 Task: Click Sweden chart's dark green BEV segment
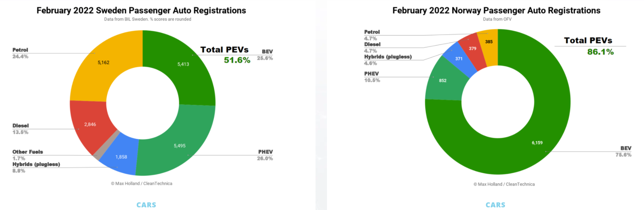tap(183, 65)
